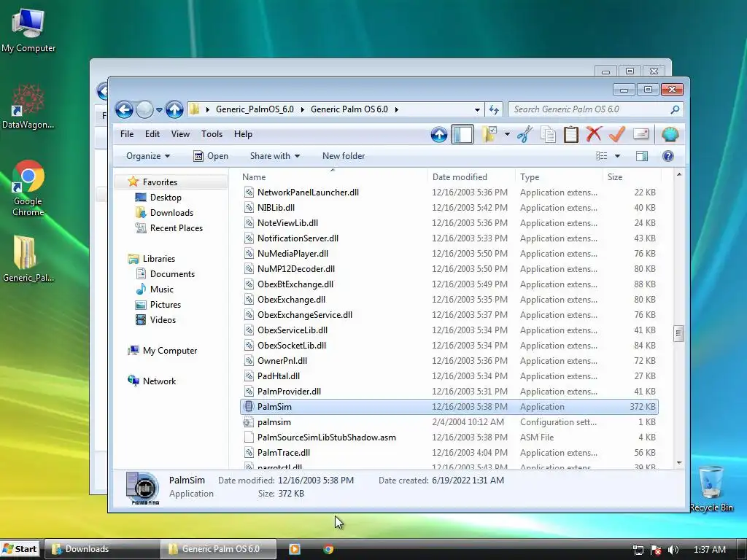Select Downloads in the navigation pane
This screenshot has height=560, width=747.
click(171, 213)
